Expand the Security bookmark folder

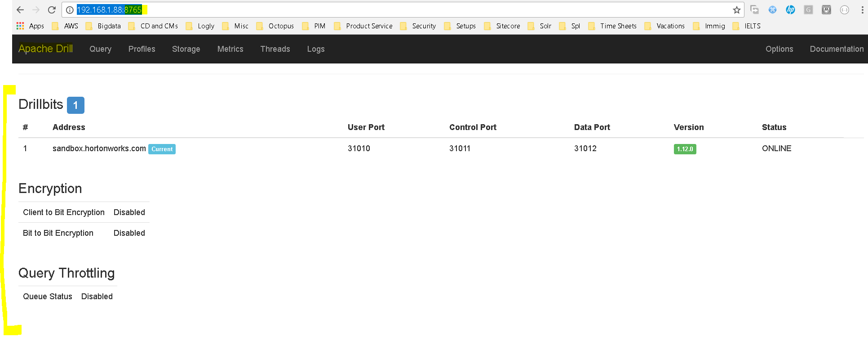(418, 26)
